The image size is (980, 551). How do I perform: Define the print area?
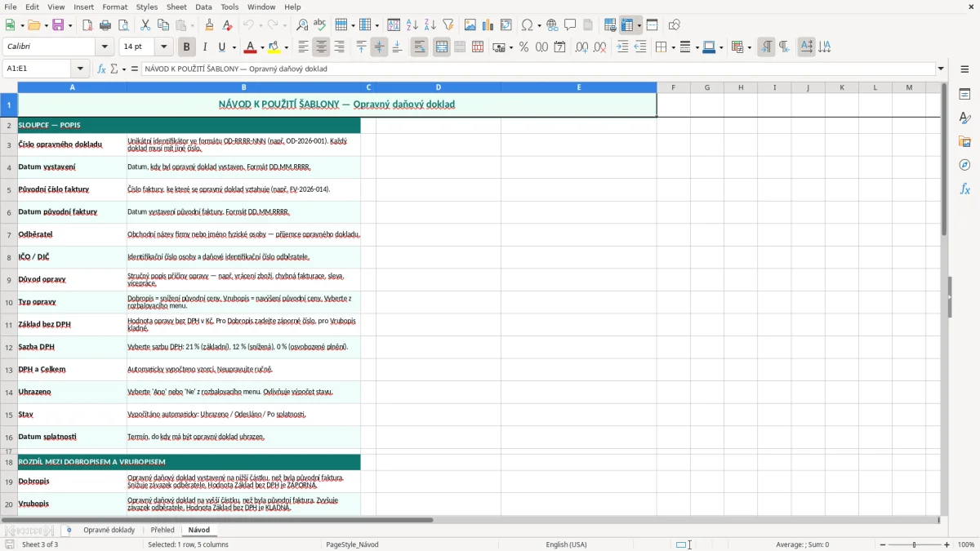[x=611, y=25]
